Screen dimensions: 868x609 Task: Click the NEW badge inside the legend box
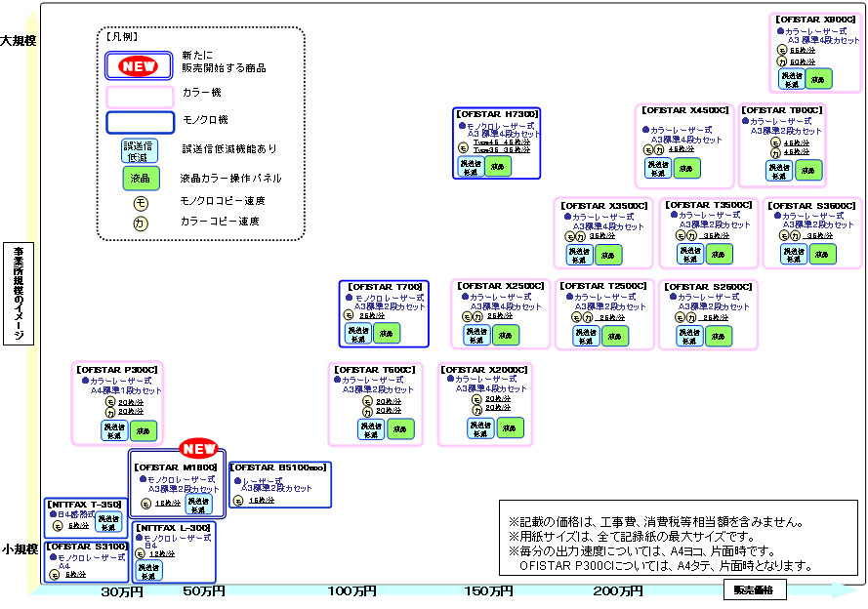tap(139, 66)
